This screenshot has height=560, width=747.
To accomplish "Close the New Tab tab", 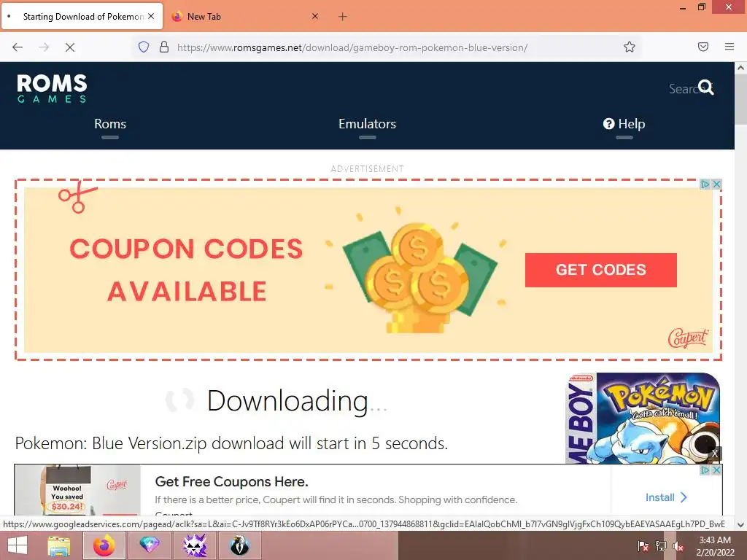I will pos(315,16).
